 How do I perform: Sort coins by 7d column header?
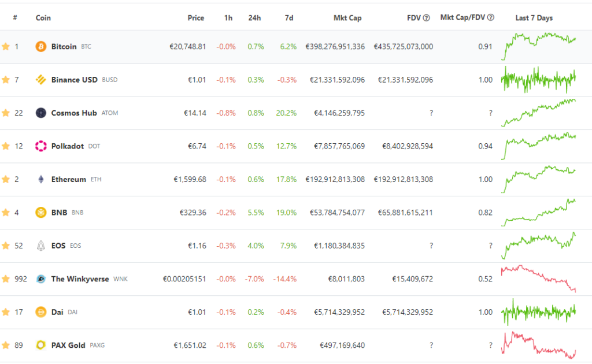tap(289, 18)
